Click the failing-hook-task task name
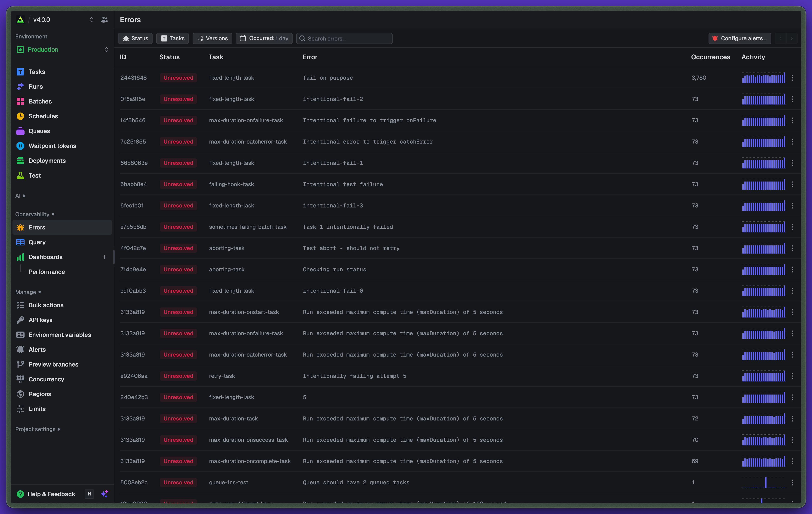 tap(231, 184)
